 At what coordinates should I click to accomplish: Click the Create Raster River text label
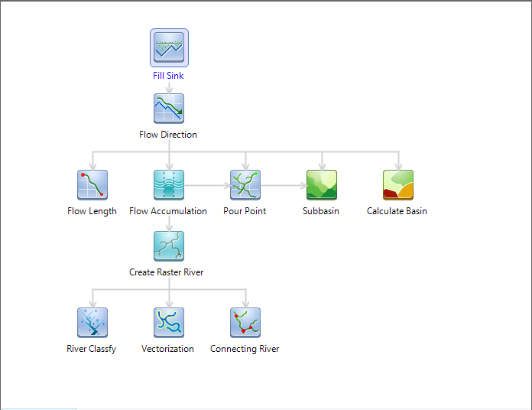click(x=167, y=272)
